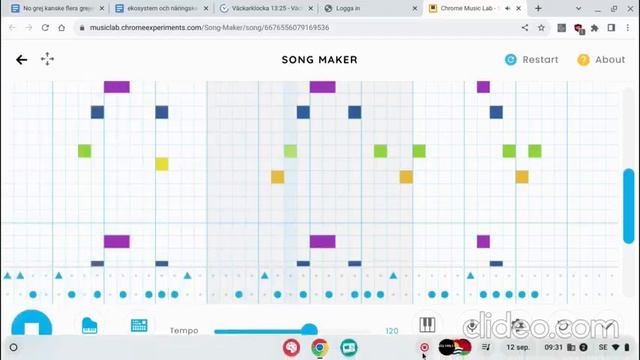
Task: Stop screen recording with red shelf icon
Action: click(x=424, y=347)
